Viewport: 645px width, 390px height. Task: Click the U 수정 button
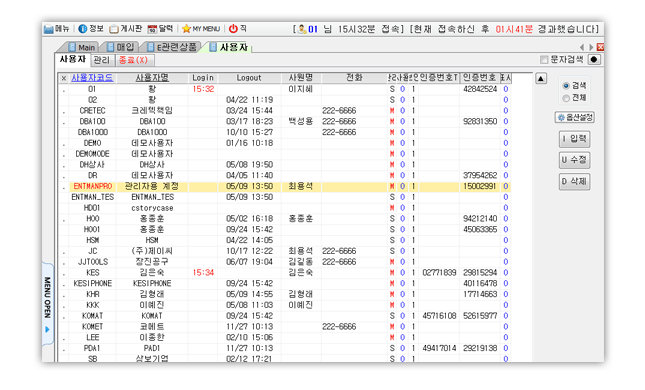(x=575, y=160)
